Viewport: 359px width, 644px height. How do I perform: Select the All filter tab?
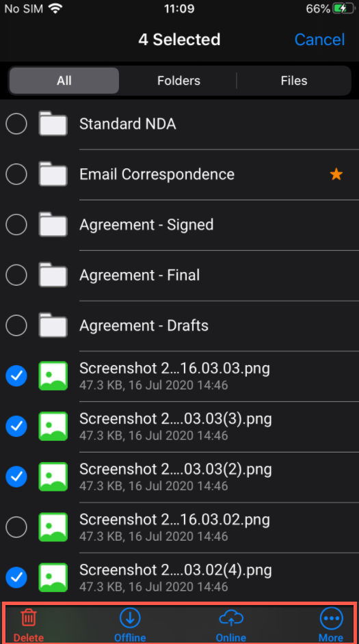point(64,81)
